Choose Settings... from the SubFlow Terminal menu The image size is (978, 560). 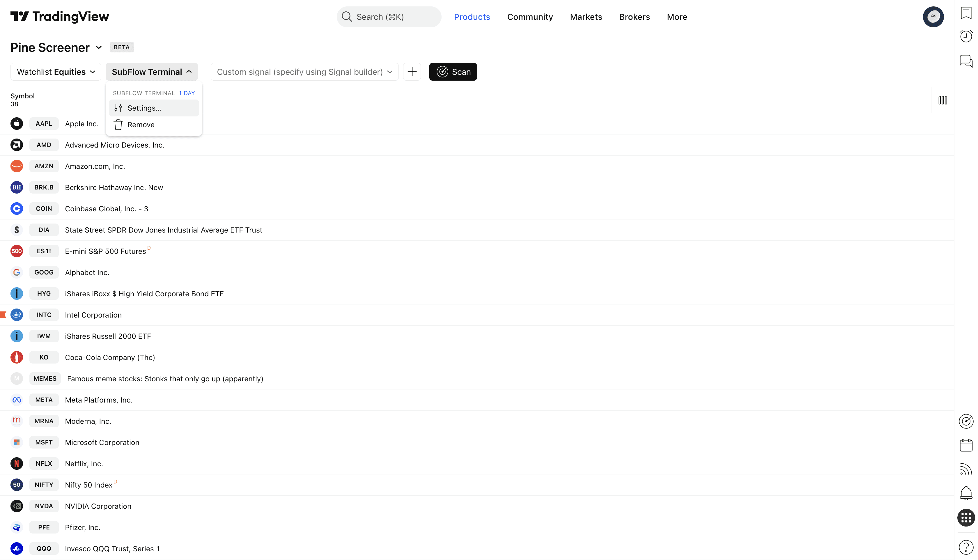pos(144,108)
